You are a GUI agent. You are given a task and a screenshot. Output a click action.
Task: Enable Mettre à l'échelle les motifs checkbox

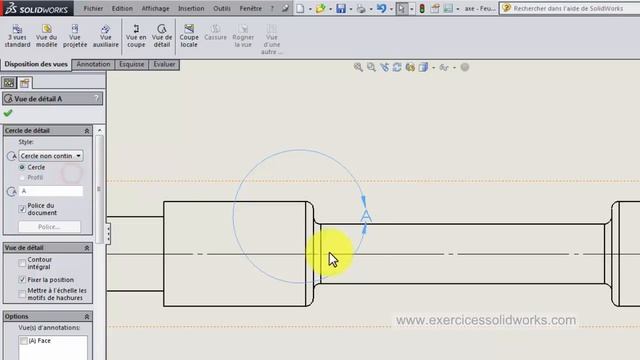pos(22,294)
